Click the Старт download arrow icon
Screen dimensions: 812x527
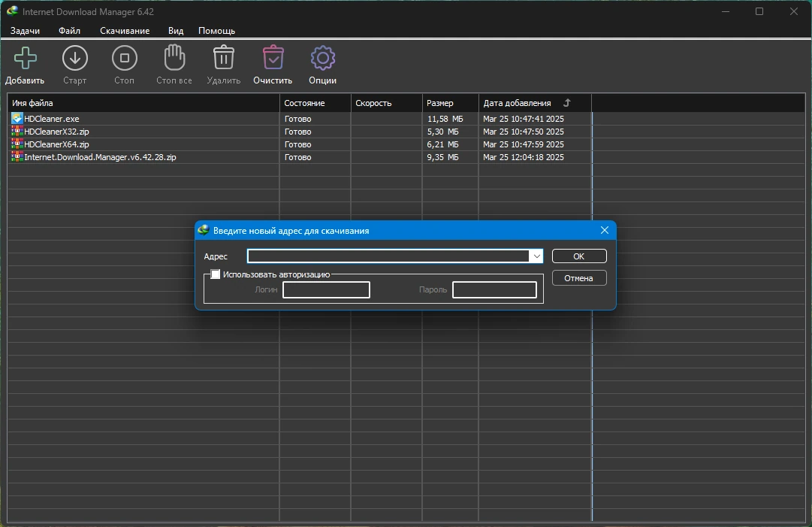click(x=75, y=58)
